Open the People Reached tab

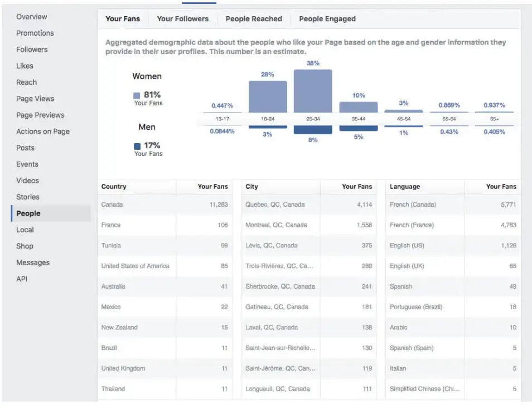[x=253, y=18]
